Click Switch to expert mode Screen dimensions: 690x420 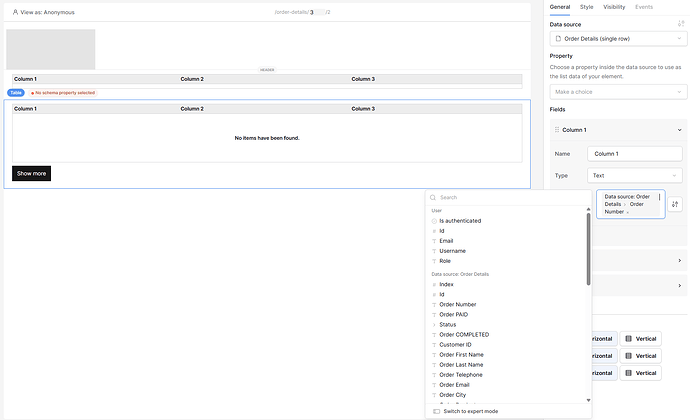(x=471, y=411)
